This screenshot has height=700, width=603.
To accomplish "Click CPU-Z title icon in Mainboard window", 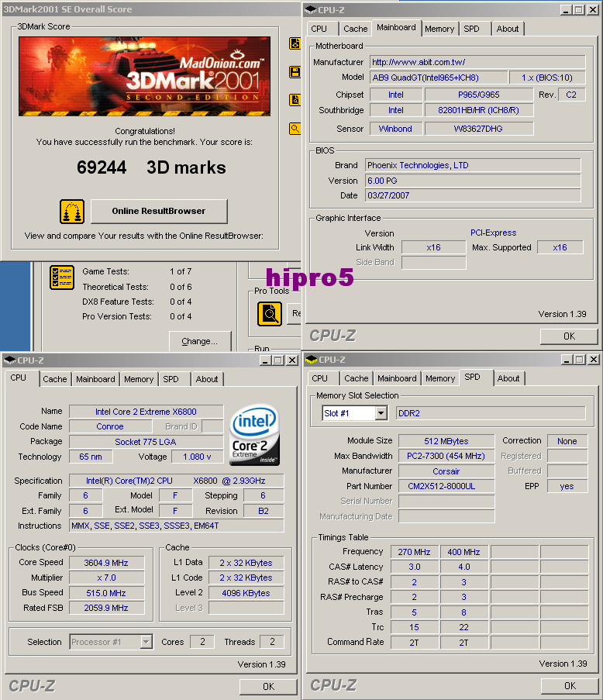I will click(311, 10).
